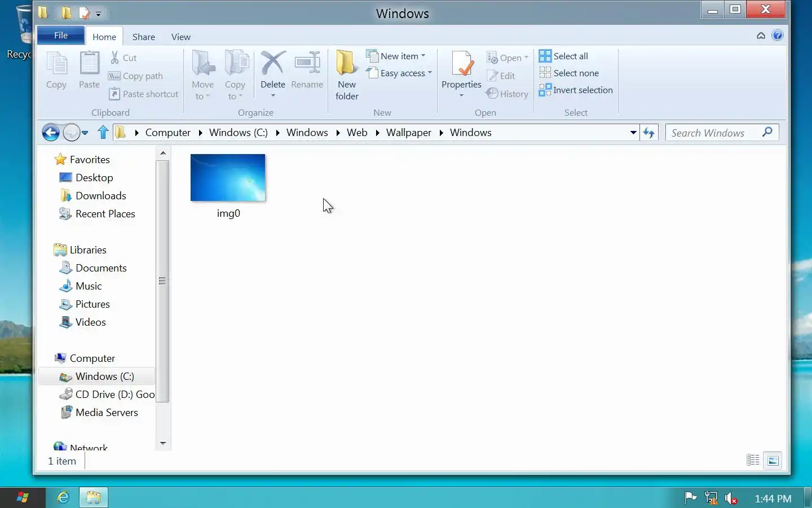
Task: Click Windows (C:) in the address bar
Action: pyautogui.click(x=239, y=133)
